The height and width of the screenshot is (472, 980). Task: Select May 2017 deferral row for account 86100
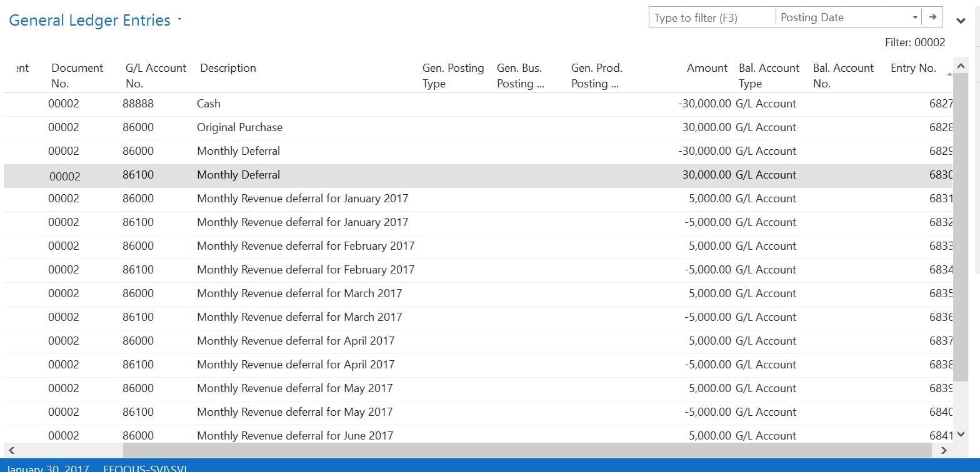point(477,412)
